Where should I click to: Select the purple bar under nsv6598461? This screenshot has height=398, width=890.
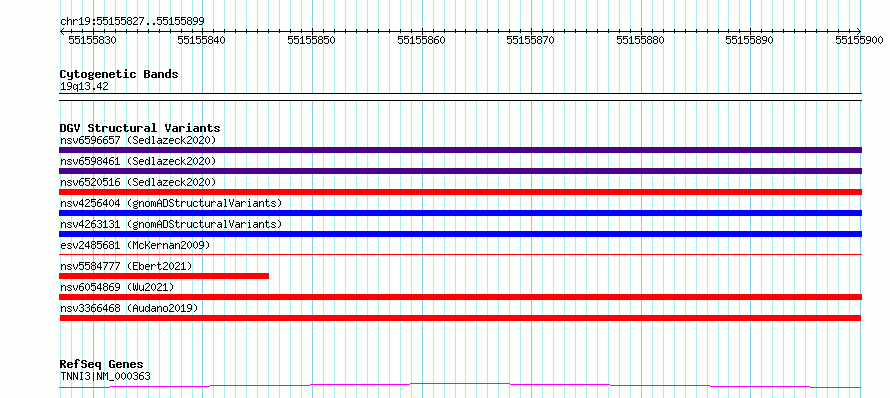(x=460, y=171)
